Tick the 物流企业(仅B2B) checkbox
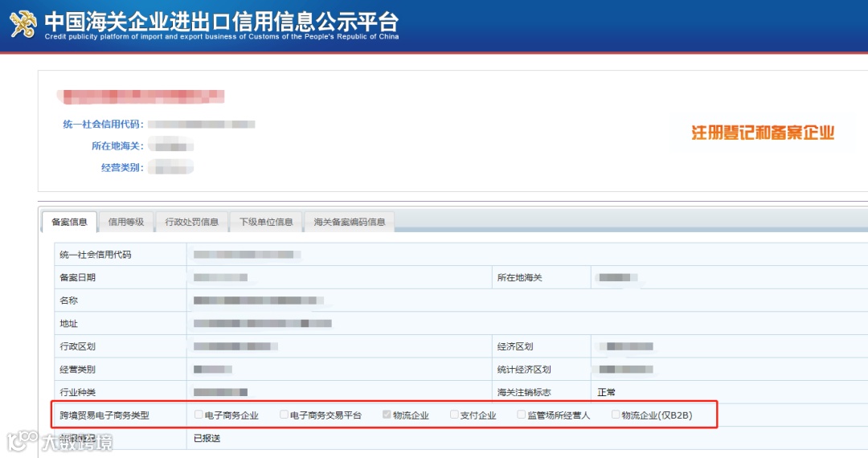868x458 pixels. tap(616, 415)
